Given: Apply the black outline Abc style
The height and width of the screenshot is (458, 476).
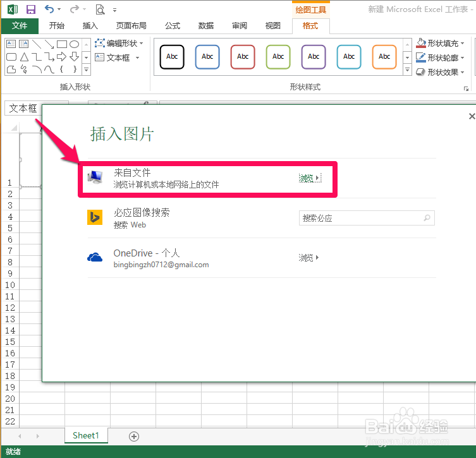Looking at the screenshot, I should coord(172,57).
